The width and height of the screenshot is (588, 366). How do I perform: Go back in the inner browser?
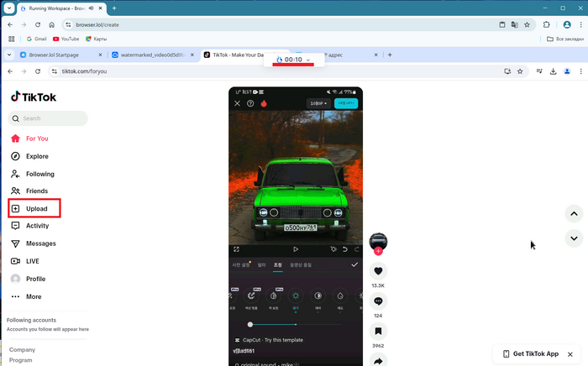(x=10, y=71)
